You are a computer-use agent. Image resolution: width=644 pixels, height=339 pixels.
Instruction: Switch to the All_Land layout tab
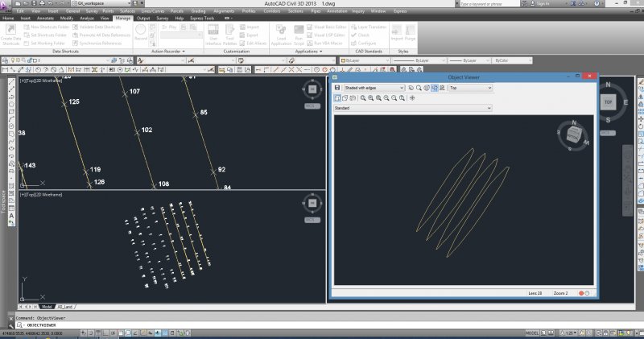click(x=65, y=306)
